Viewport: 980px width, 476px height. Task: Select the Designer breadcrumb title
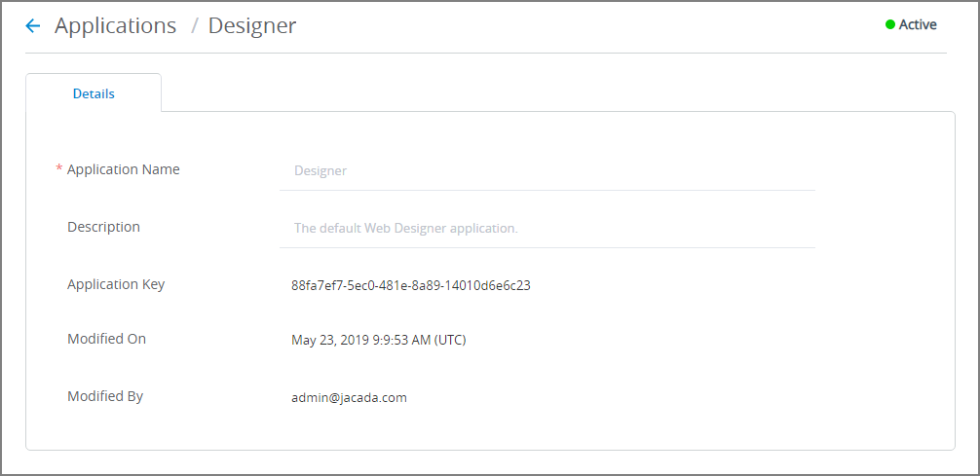252,25
